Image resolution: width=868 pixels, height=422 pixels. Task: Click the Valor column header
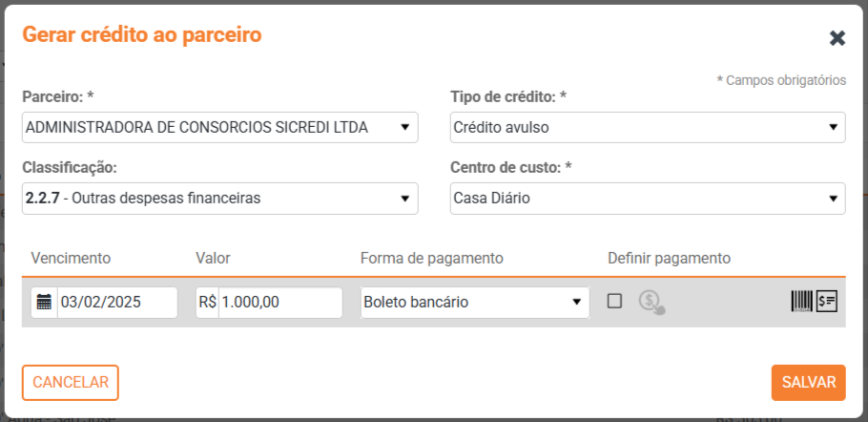[213, 258]
